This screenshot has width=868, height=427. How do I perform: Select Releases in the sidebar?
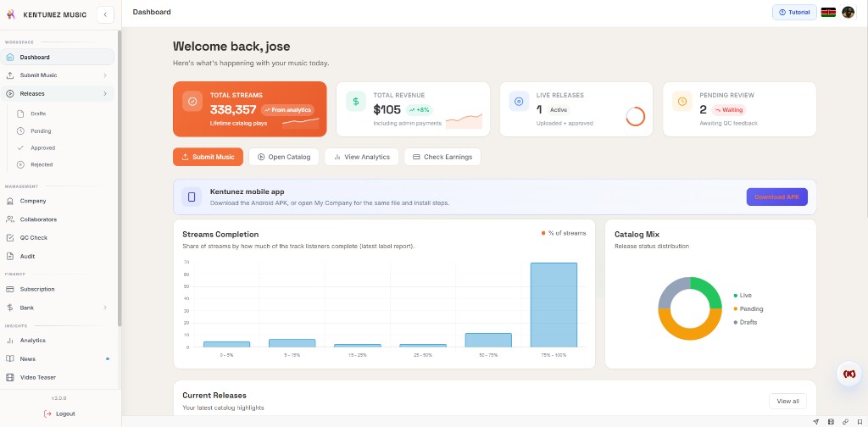pos(57,94)
